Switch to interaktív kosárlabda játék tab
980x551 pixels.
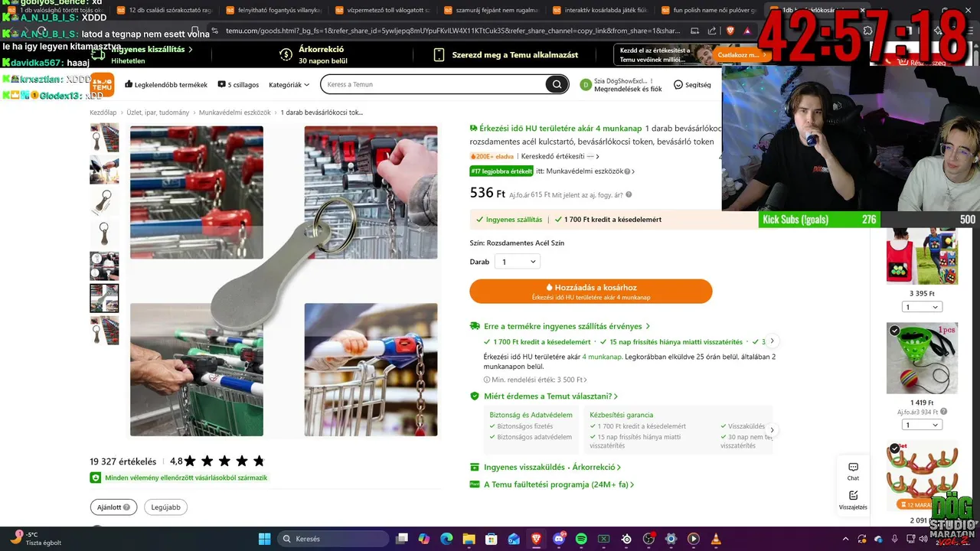602,10
